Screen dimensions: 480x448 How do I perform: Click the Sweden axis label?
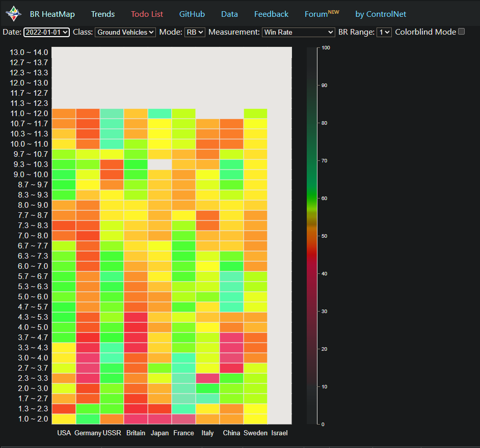[255, 433]
